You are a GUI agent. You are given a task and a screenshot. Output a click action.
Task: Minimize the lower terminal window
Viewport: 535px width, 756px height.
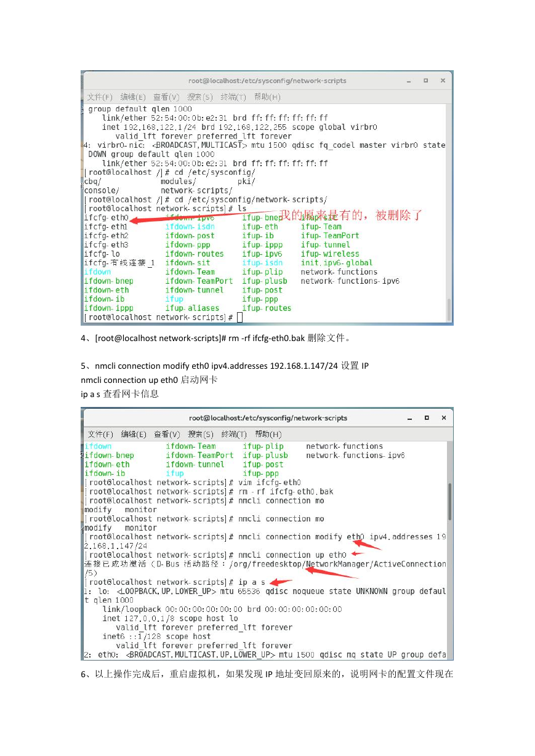[x=409, y=419]
